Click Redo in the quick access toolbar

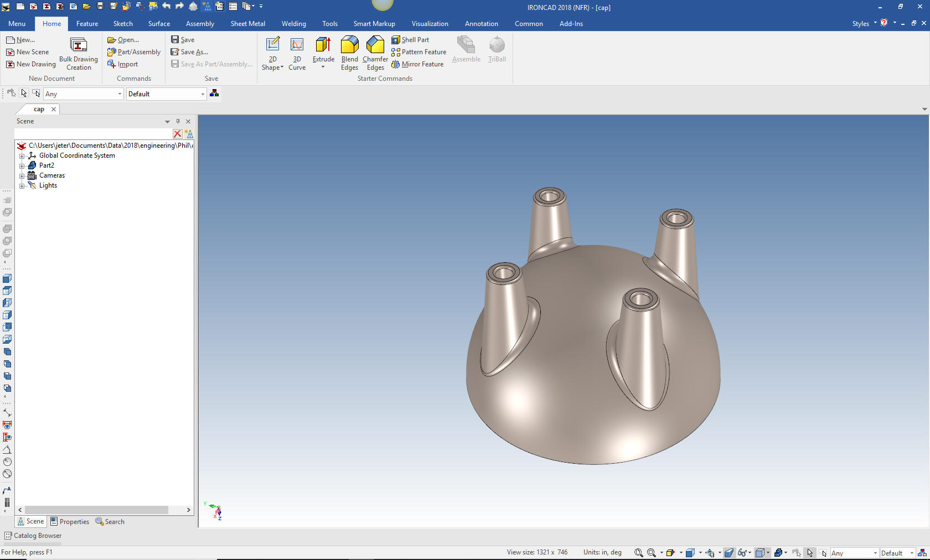point(179,6)
